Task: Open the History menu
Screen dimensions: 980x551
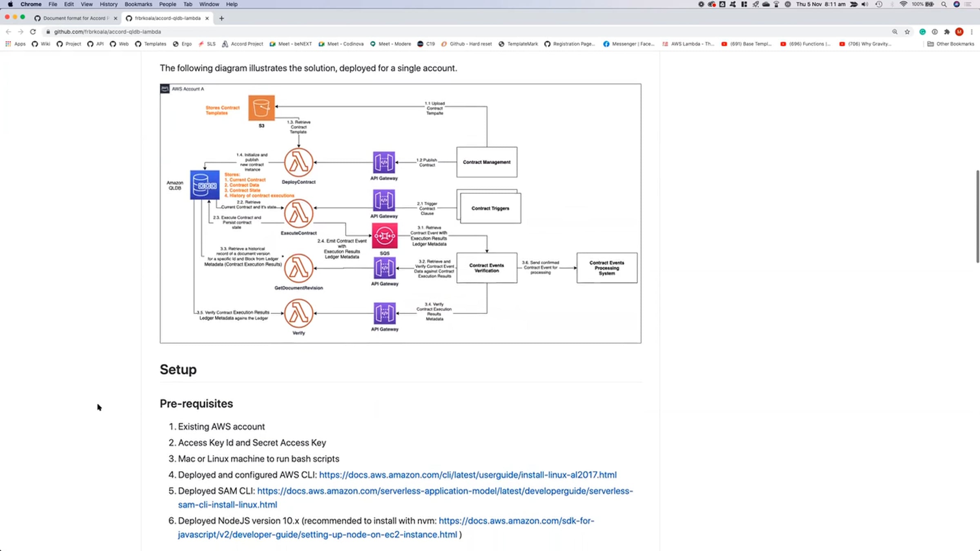Action: pyautogui.click(x=108, y=4)
